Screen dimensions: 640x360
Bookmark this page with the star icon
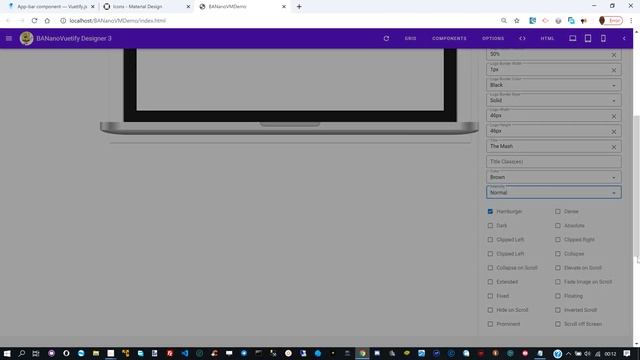coord(517,20)
